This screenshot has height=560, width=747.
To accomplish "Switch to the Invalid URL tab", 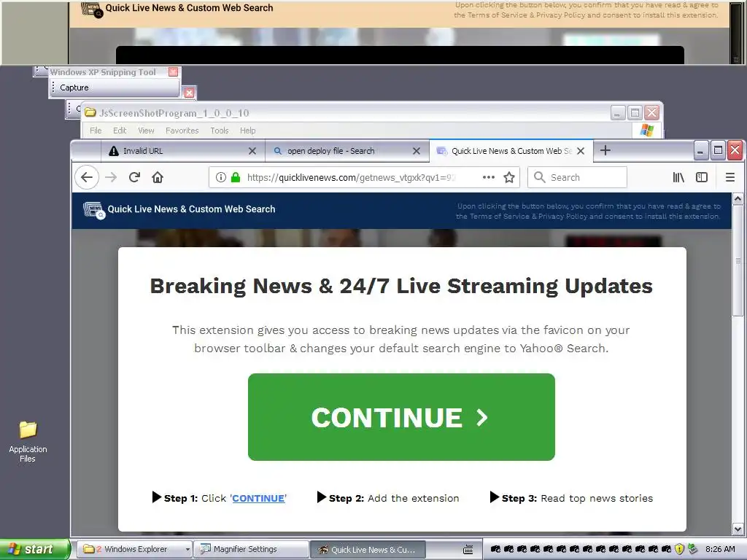I will [x=183, y=151].
